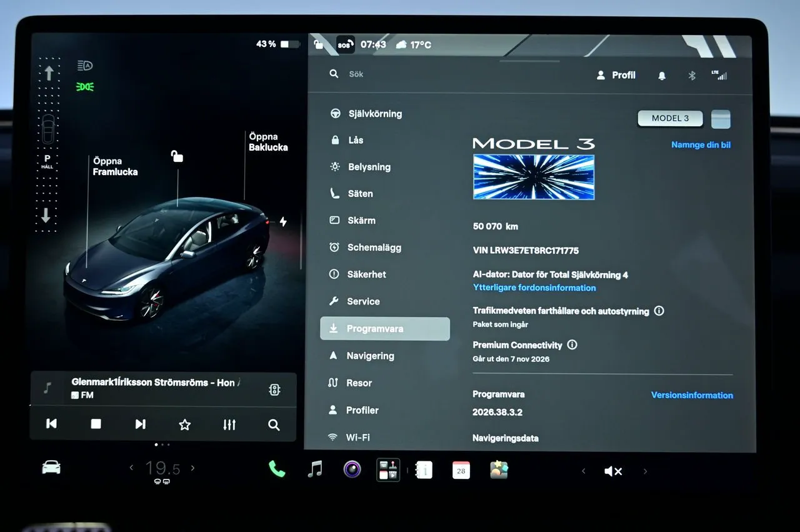Open the Camera app in dock

(352, 469)
